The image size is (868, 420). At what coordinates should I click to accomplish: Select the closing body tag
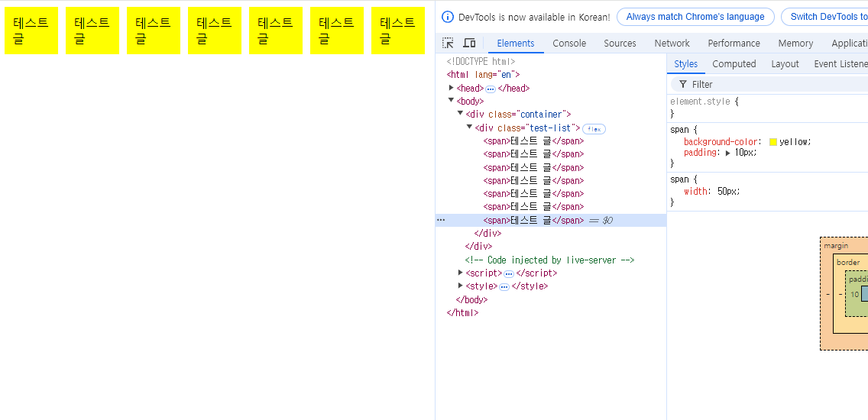[x=471, y=299]
